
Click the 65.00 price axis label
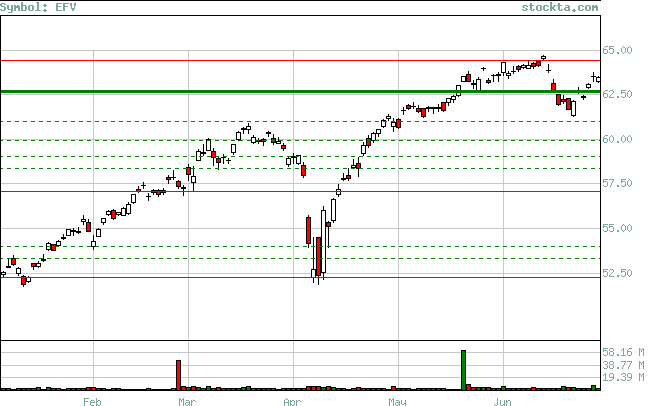(617, 51)
